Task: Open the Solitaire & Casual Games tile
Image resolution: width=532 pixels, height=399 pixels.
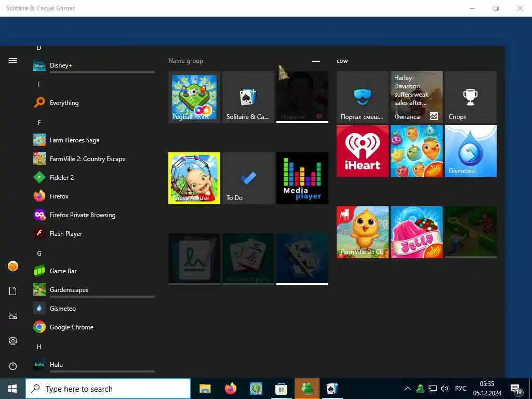Action: coord(248,97)
